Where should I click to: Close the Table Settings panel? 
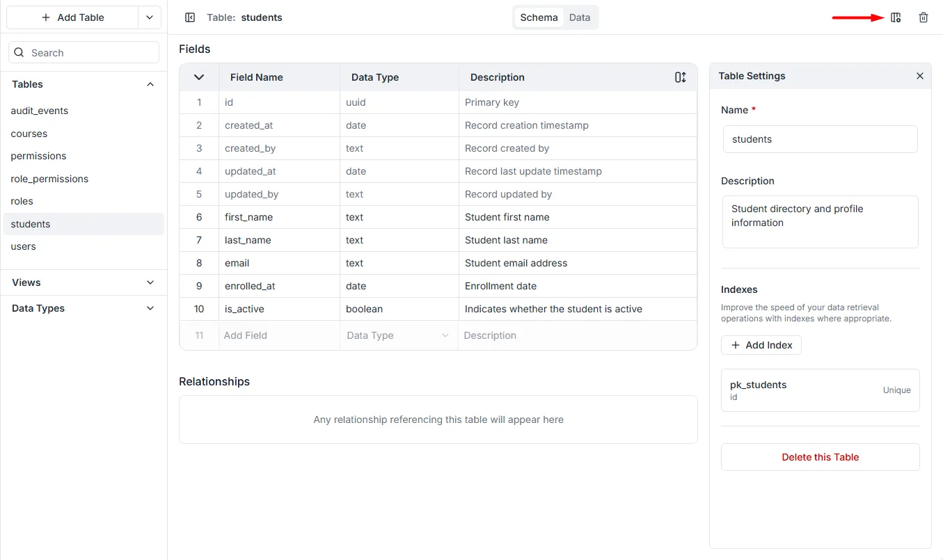coord(920,76)
